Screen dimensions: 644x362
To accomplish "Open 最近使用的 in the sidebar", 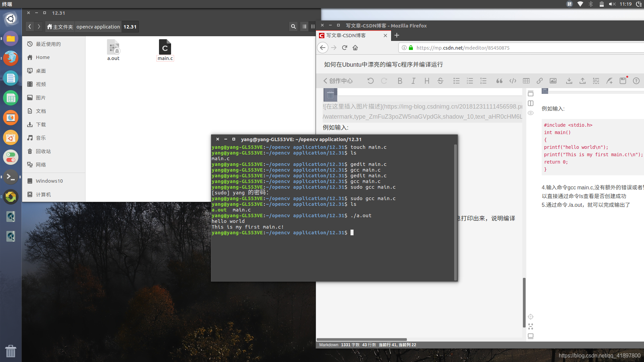I will [54, 44].
